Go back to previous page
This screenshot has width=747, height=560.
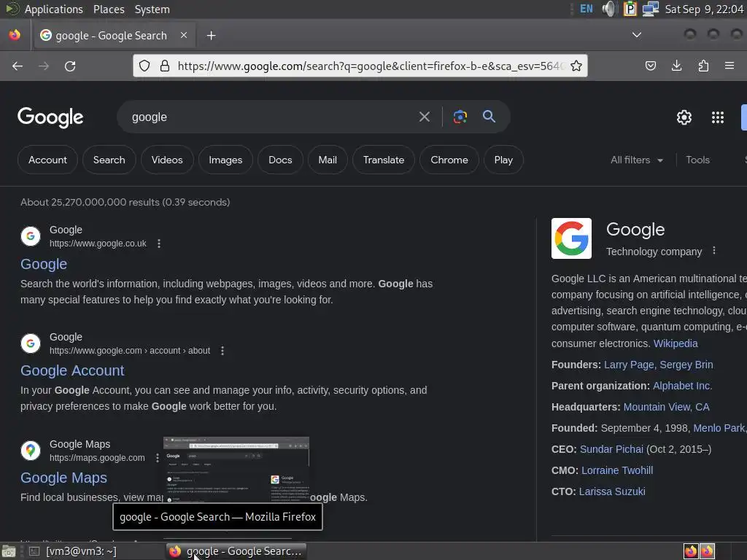[x=18, y=66]
